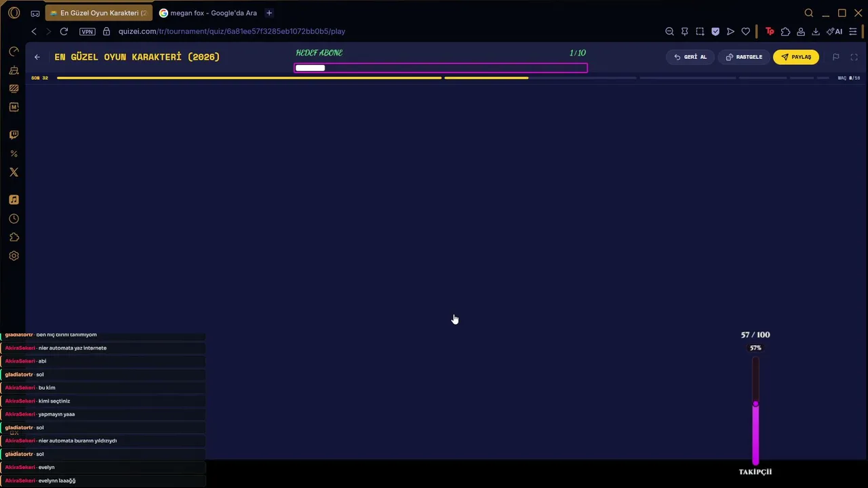Open the profile account icon

801,31
